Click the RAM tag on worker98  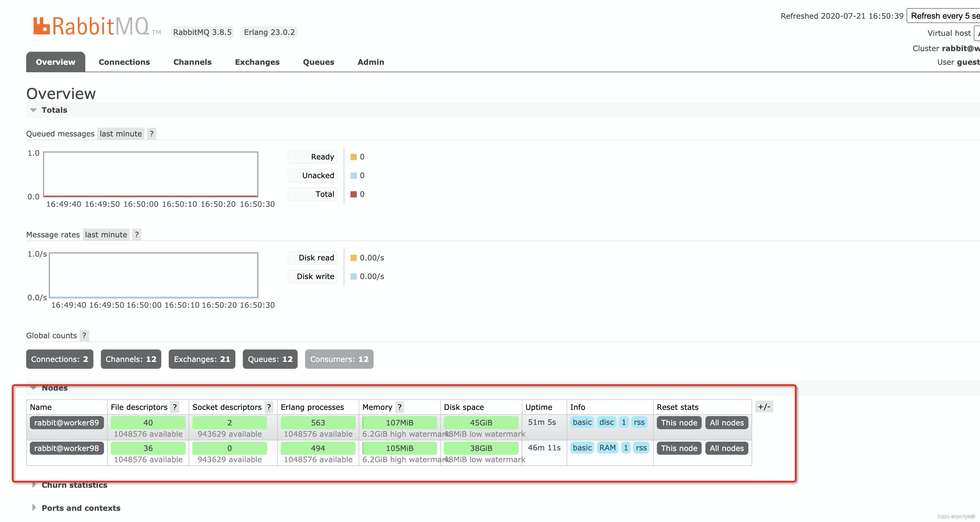pyautogui.click(x=607, y=447)
